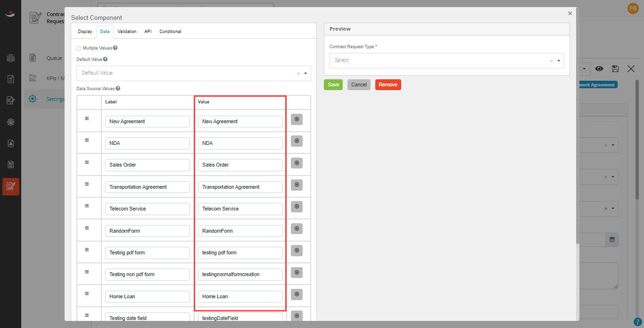
Task: Open the help question mark icon
Action: pyautogui.click(x=637, y=322)
